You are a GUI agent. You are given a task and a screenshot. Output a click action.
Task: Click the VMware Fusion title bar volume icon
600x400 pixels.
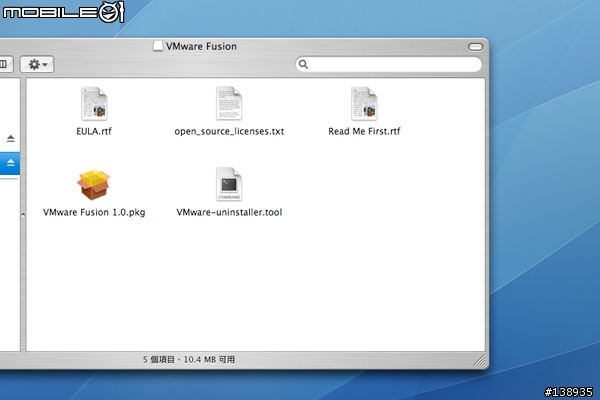tap(157, 46)
